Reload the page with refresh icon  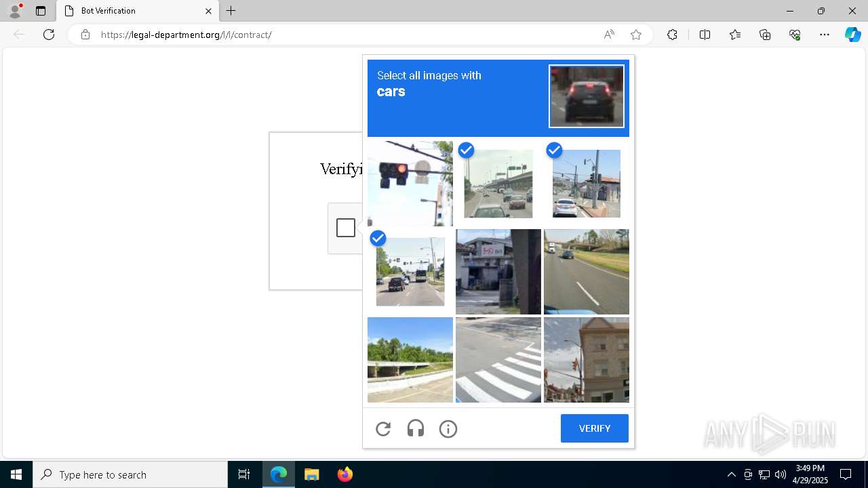(49, 35)
